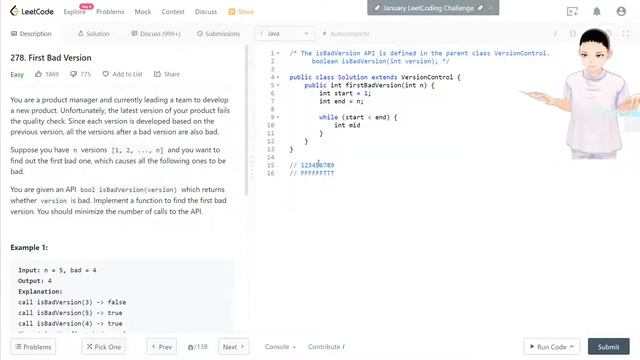Screen dimensions: 640x360
Task: Open the notifications bell
Action: (597, 11)
